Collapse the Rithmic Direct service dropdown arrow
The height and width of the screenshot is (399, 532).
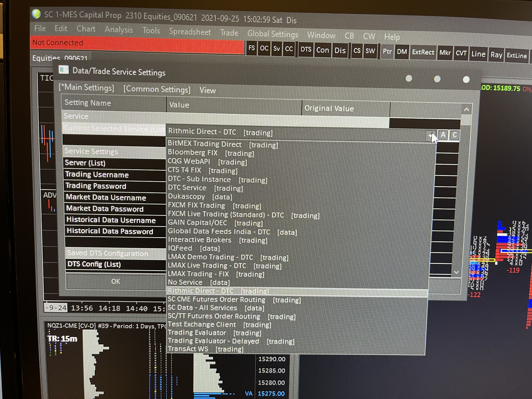[x=431, y=136]
